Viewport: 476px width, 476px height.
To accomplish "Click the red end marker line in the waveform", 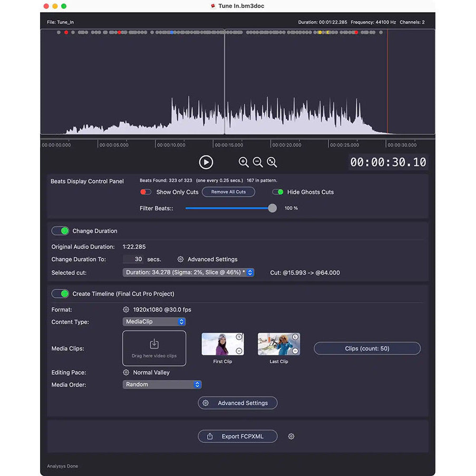I will pyautogui.click(x=387, y=82).
